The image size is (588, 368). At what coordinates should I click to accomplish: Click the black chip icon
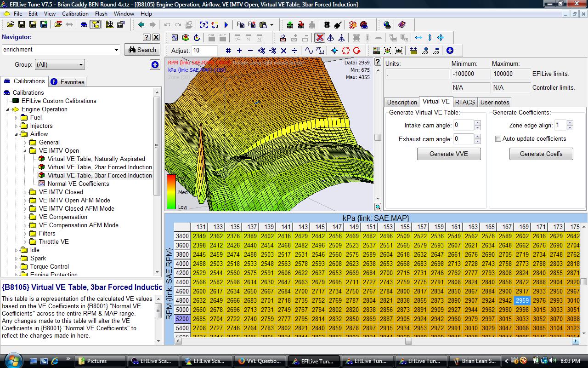[x=327, y=25]
